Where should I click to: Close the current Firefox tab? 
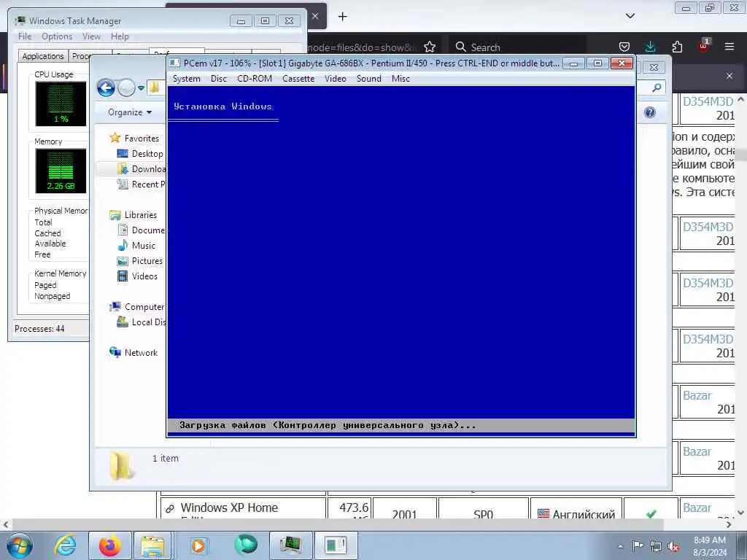315,16
